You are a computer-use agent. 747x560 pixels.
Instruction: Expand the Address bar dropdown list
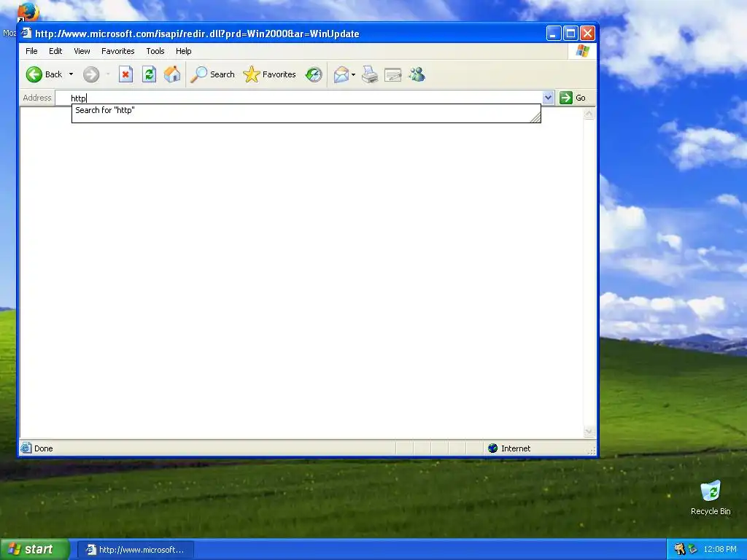[549, 98]
